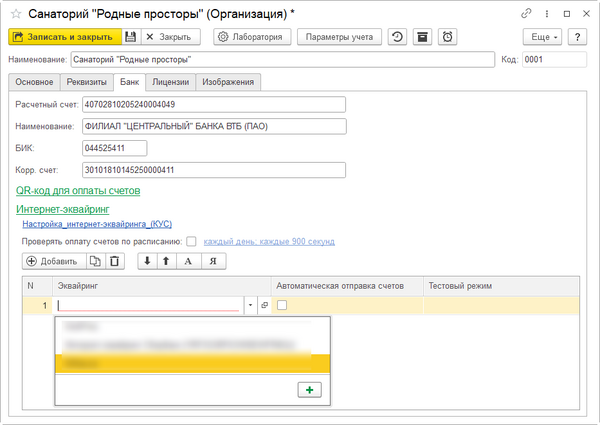The height and width of the screenshot is (425, 600).
Task: Toggle automatic invoice sending checkbox in row 1
Action: pyautogui.click(x=282, y=305)
